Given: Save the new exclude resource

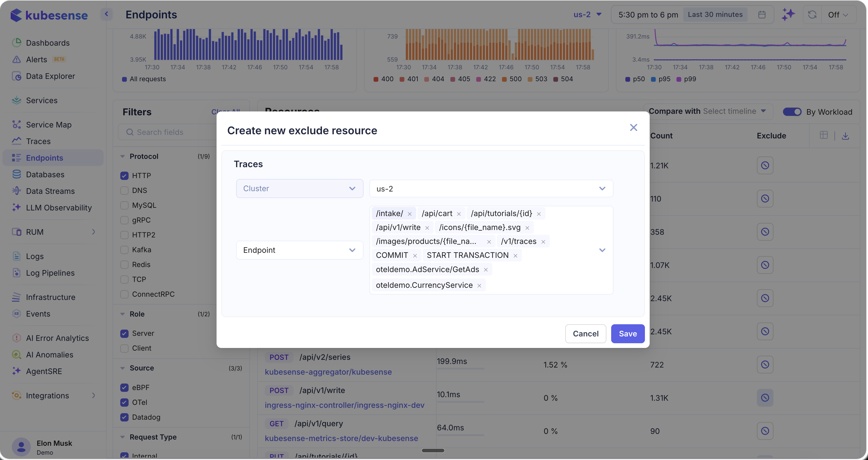Looking at the screenshot, I should [x=628, y=334].
